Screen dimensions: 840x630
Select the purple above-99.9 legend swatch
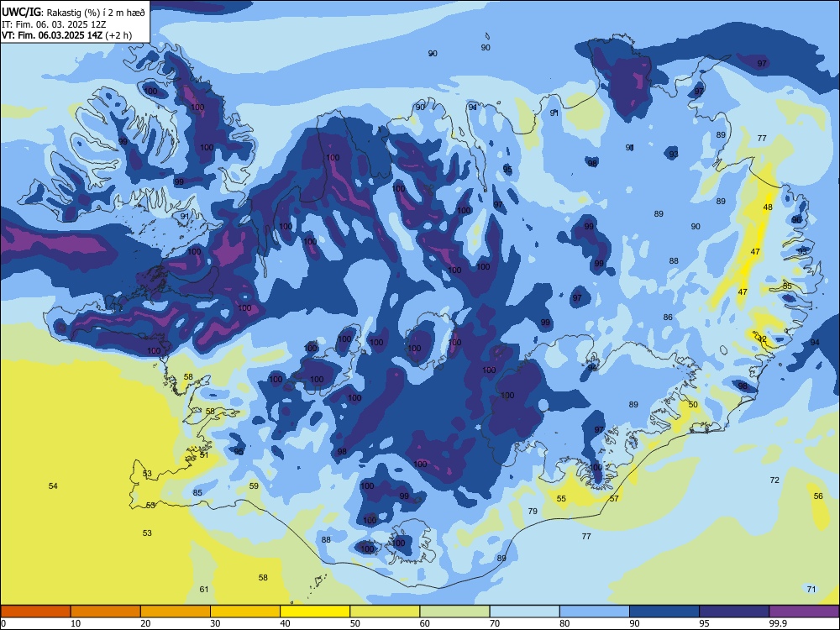804,612
